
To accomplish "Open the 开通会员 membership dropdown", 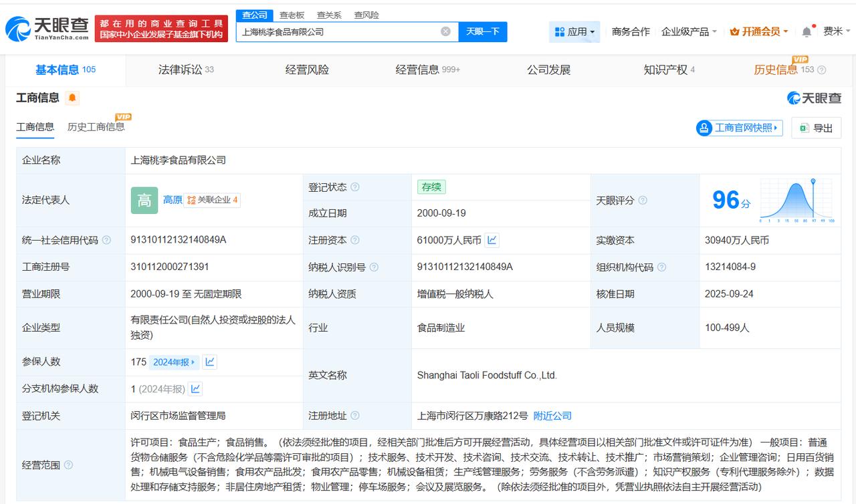I will [759, 31].
